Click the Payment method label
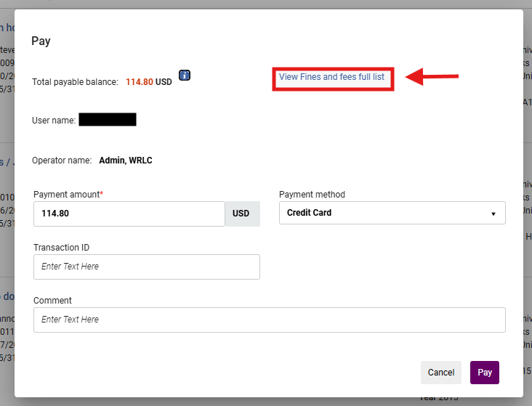 tap(312, 195)
